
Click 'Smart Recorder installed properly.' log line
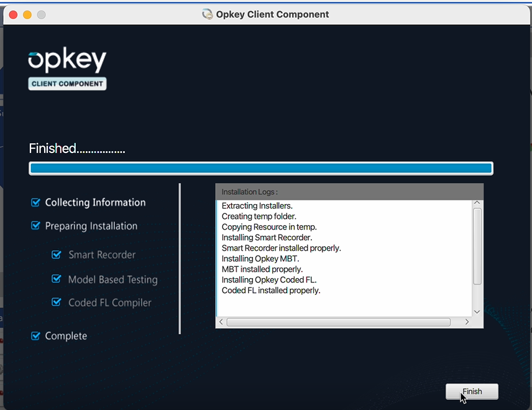point(282,248)
